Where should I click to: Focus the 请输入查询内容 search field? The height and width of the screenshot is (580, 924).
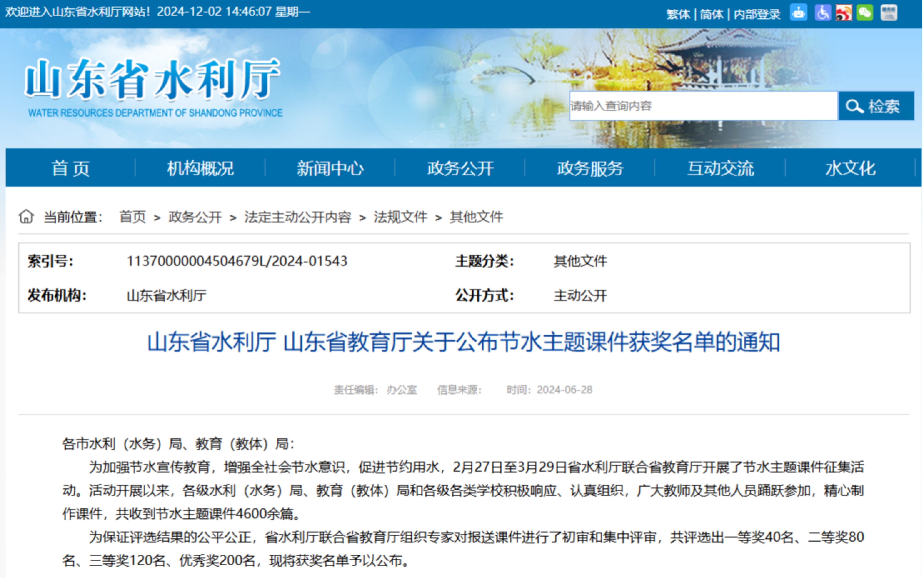click(x=703, y=106)
